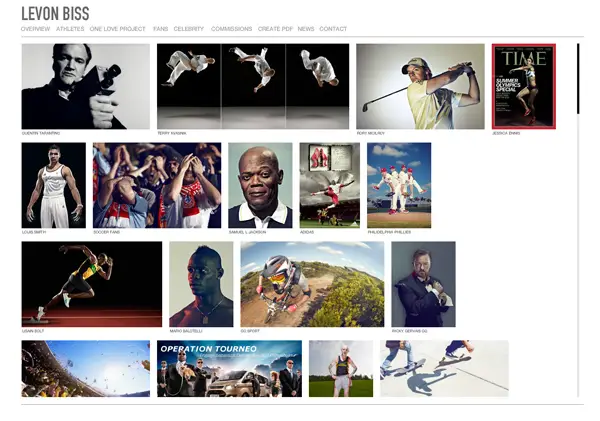
Task: Open the TIME magazine cover thumbnail
Action: click(523, 86)
